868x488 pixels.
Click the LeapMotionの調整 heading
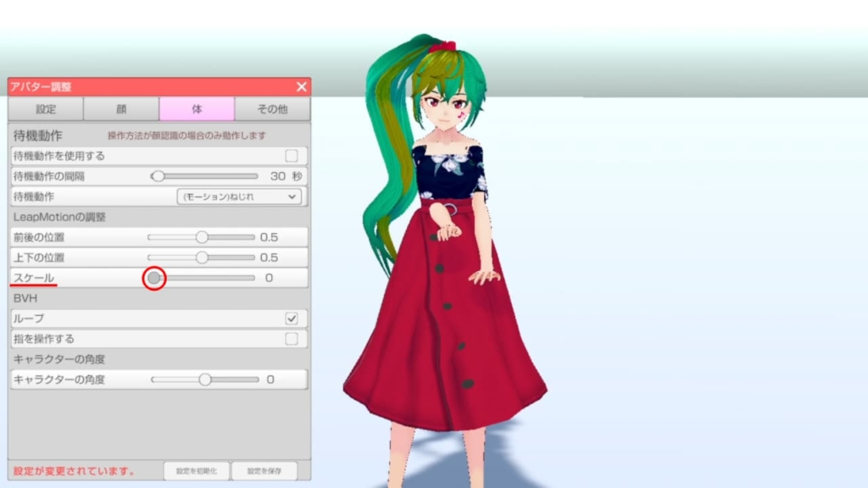[59, 217]
